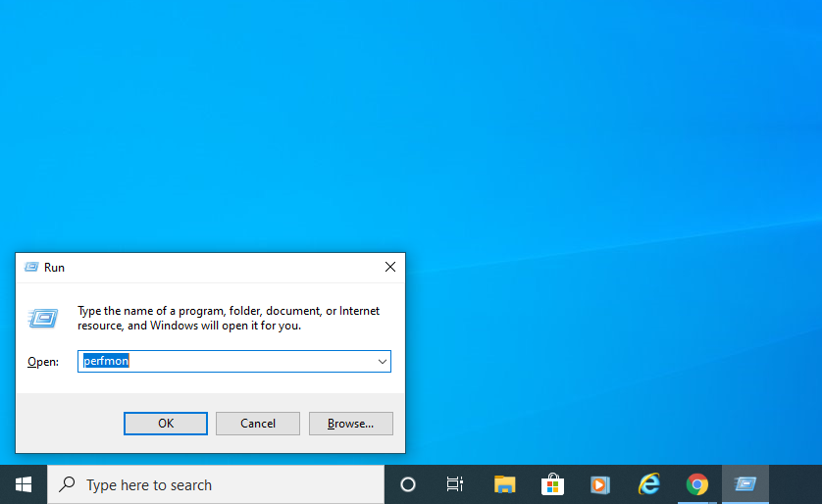Open the Browse... file picker
The width and height of the screenshot is (822, 504).
(x=351, y=424)
